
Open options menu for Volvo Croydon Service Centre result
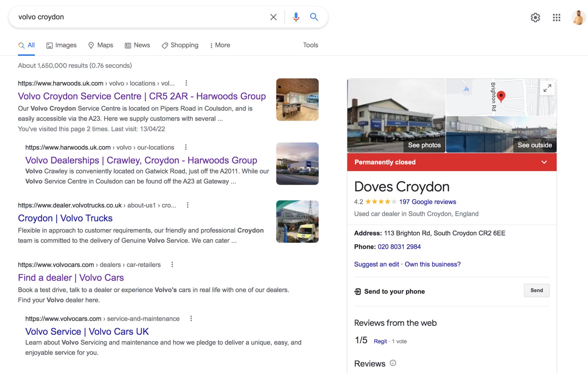186,83
